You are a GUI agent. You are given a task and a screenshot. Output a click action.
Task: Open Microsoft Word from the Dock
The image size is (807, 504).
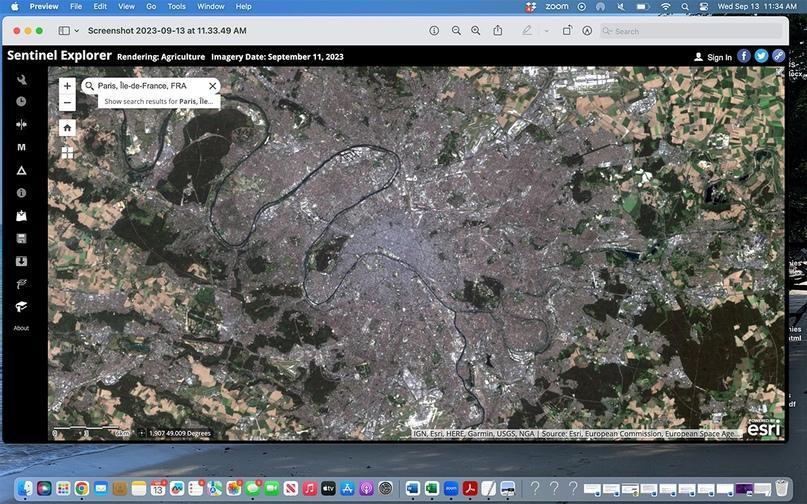tap(412, 488)
